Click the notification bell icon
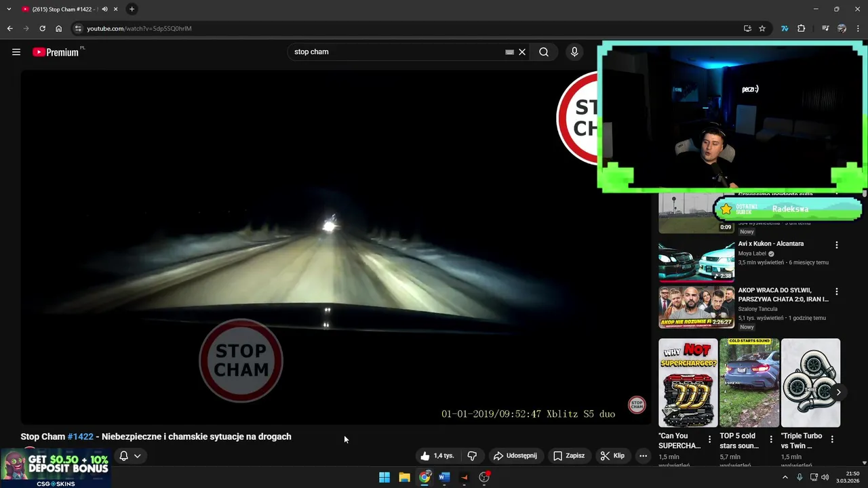 coord(123,455)
